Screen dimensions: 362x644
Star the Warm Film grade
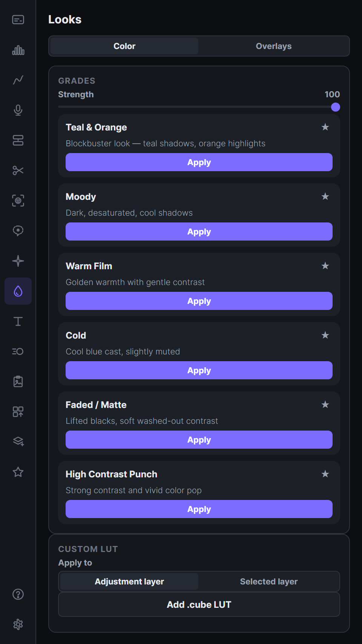click(325, 266)
